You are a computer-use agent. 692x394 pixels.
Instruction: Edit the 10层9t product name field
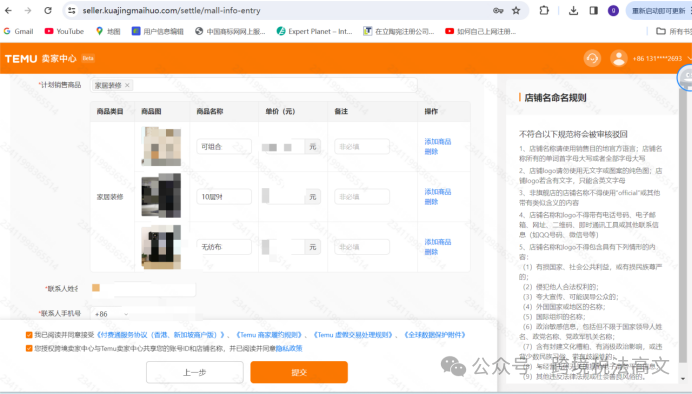point(224,197)
